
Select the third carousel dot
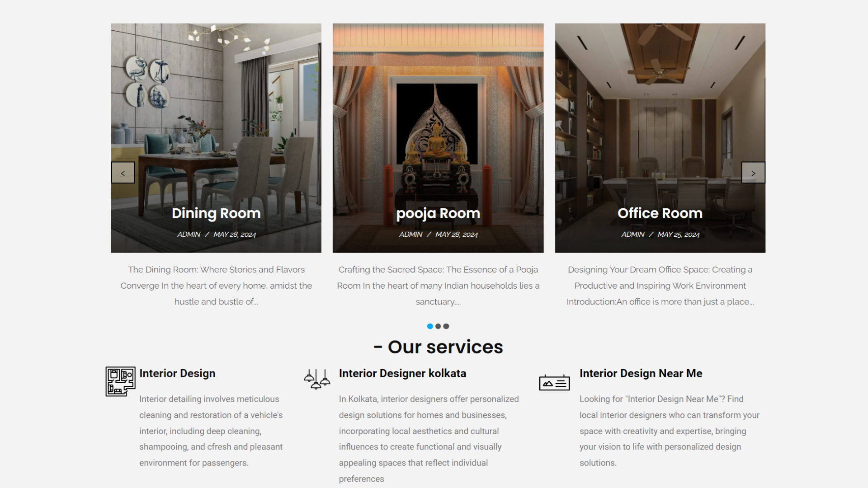pyautogui.click(x=446, y=326)
